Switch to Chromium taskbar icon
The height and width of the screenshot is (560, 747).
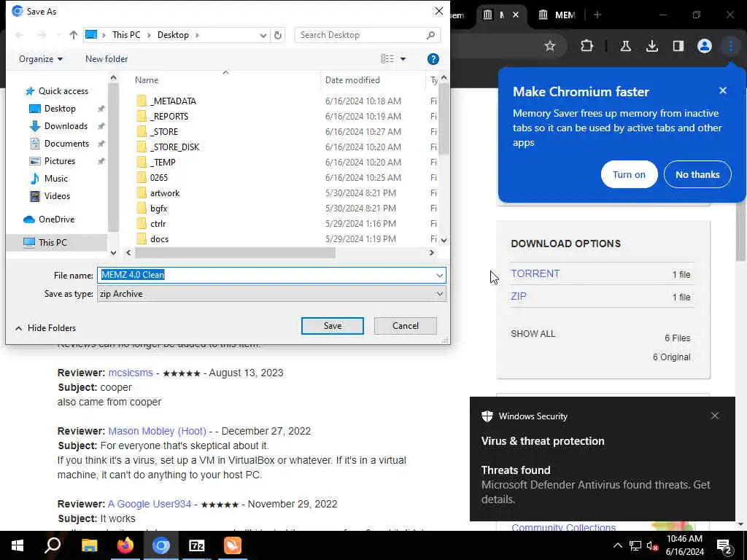(x=161, y=545)
